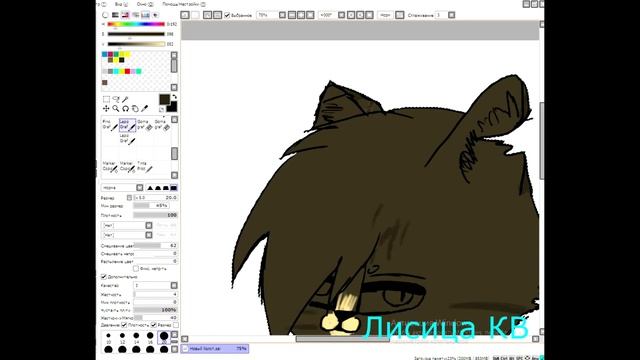Screen dimensions: 640x360
Task: Open brush shape (Нет) dropdown
Action: pyautogui.click(x=149, y=225)
